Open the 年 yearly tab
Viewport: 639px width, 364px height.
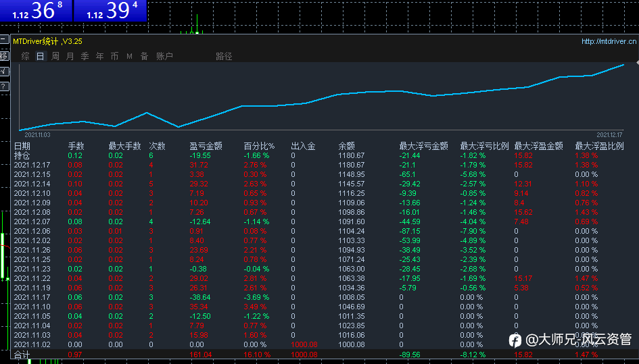(100, 56)
